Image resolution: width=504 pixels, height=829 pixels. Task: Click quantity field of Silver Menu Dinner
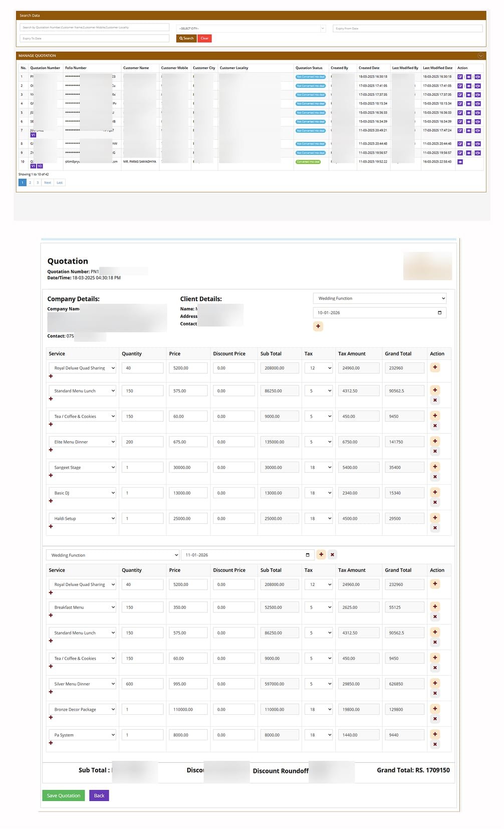tap(142, 684)
